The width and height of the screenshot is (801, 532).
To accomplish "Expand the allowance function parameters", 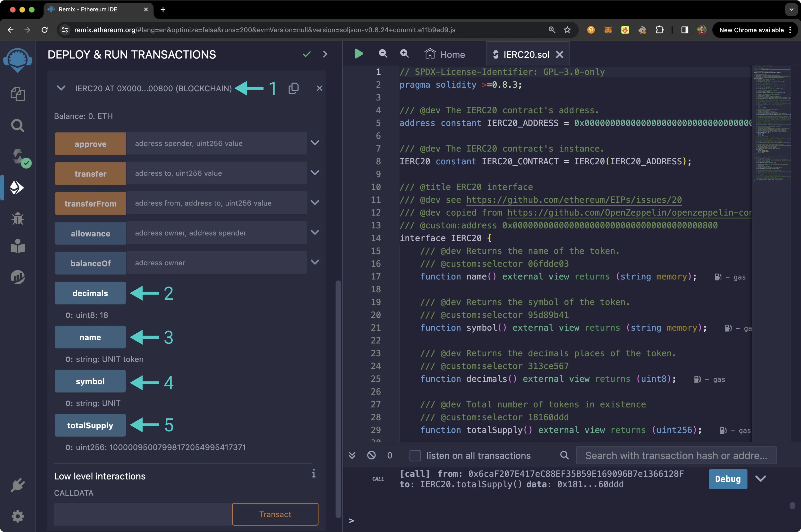I will tap(315, 232).
